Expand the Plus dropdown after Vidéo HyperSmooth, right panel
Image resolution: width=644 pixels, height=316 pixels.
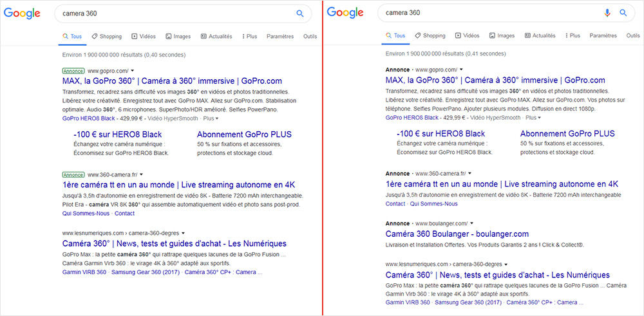pyautogui.click(x=533, y=117)
